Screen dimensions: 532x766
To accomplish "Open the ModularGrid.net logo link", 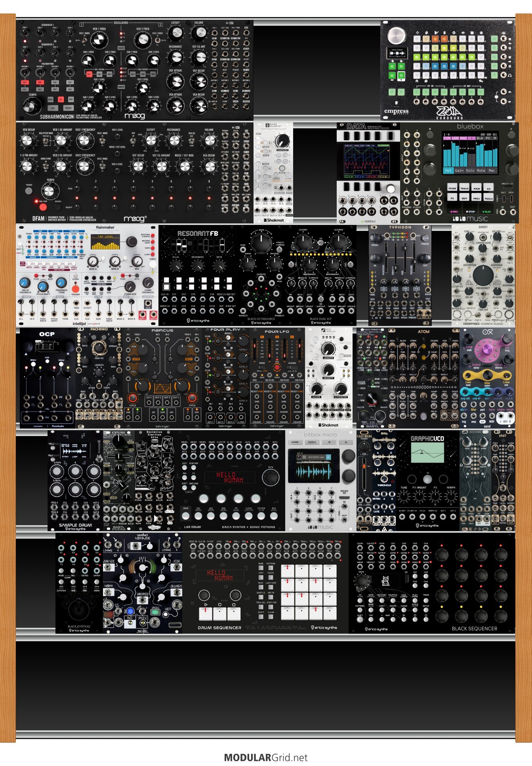I will click(x=266, y=757).
